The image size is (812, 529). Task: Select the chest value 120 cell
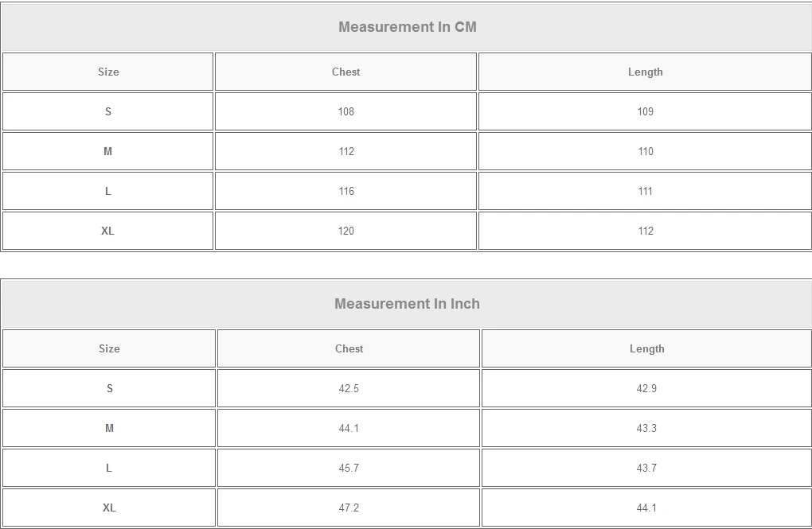pos(345,231)
